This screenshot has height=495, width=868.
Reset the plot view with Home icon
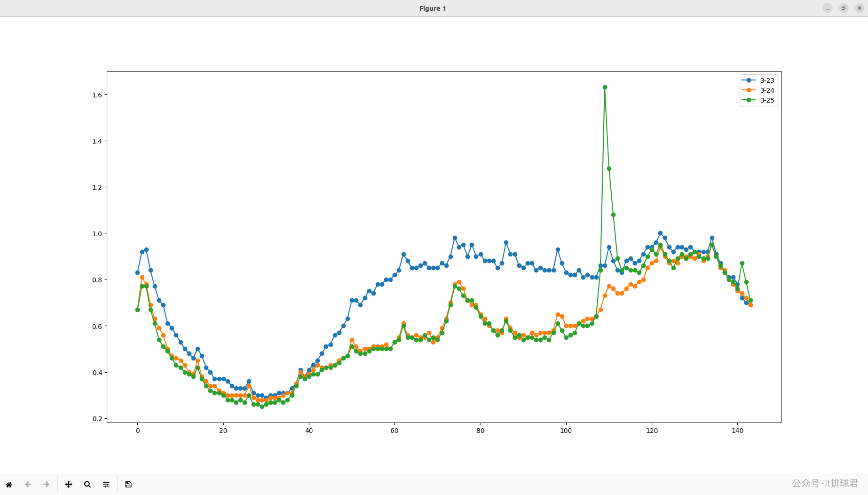[9, 484]
